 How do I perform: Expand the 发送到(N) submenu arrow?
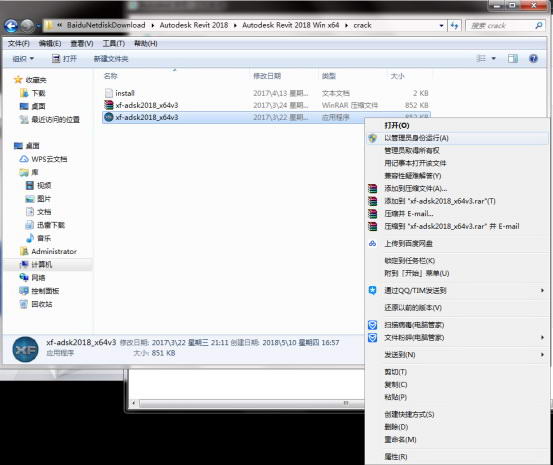tap(542, 355)
